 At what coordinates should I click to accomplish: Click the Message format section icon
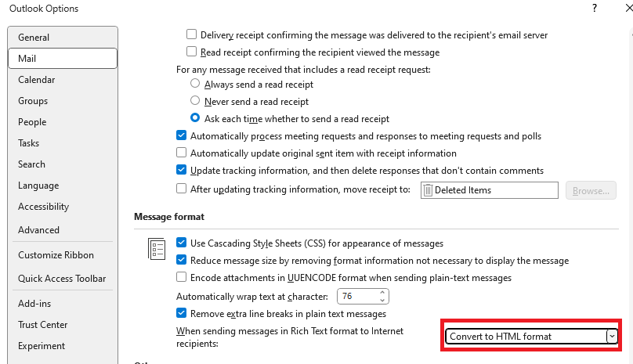157,249
